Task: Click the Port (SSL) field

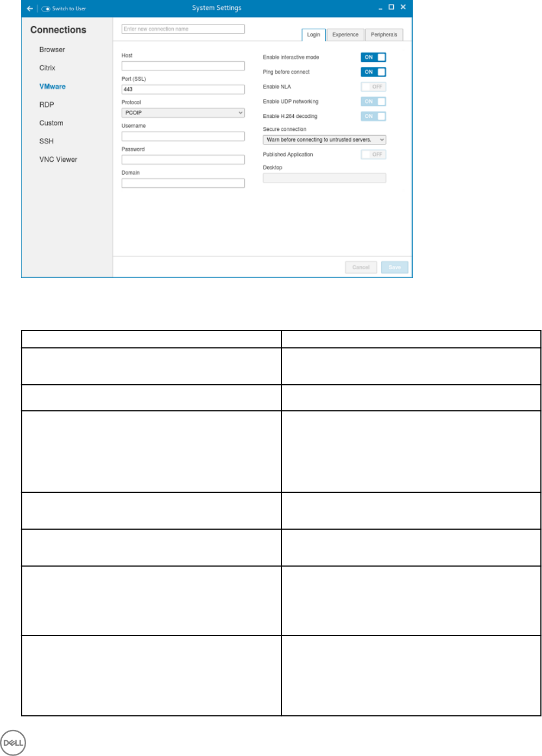Action: coord(183,90)
